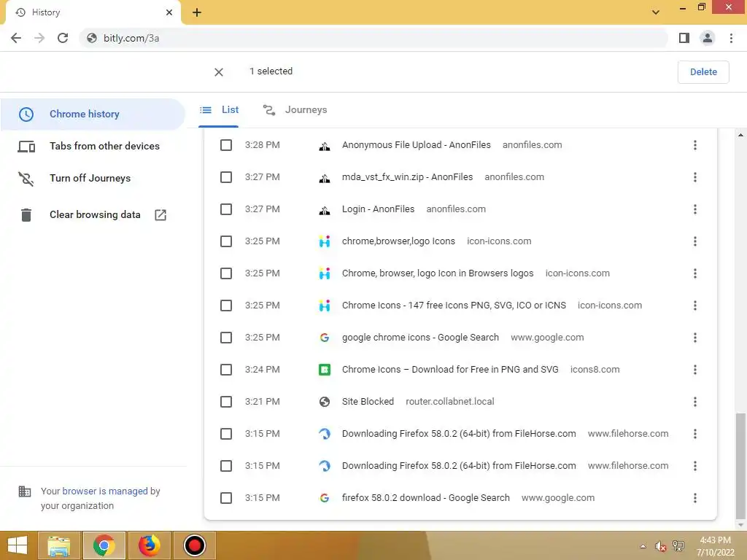Check the Anonymous File Upload entry
The width and height of the screenshot is (747, 560).
coord(226,145)
